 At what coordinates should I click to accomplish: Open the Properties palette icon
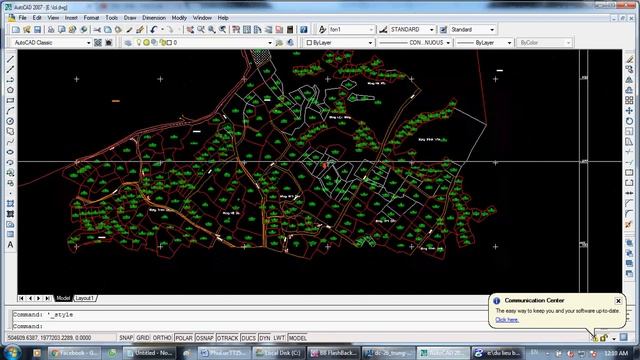[x=236, y=29]
